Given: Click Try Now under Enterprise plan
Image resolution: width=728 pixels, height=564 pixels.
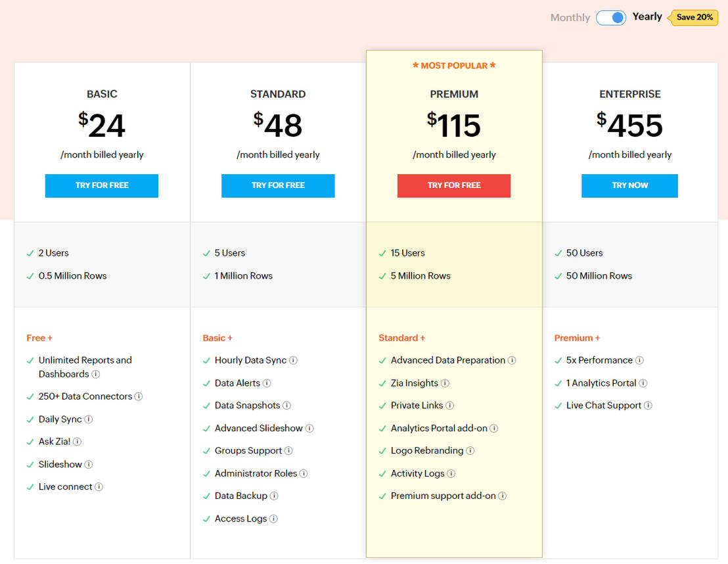Looking at the screenshot, I should pos(629,185).
